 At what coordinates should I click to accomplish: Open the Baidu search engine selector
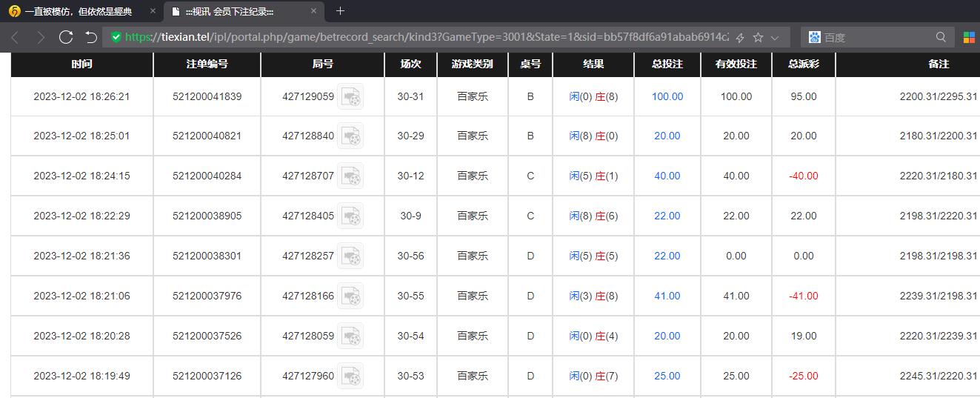[x=815, y=37]
